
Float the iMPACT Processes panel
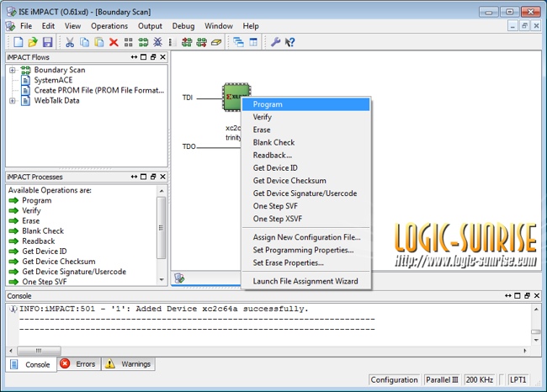pos(153,177)
